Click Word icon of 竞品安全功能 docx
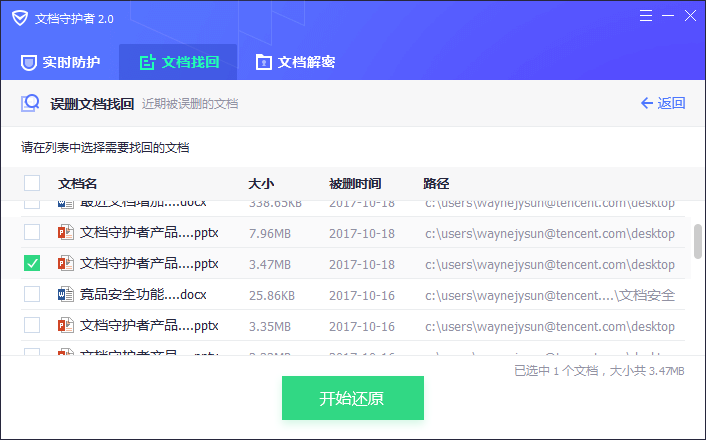The image size is (706, 440). [x=66, y=295]
